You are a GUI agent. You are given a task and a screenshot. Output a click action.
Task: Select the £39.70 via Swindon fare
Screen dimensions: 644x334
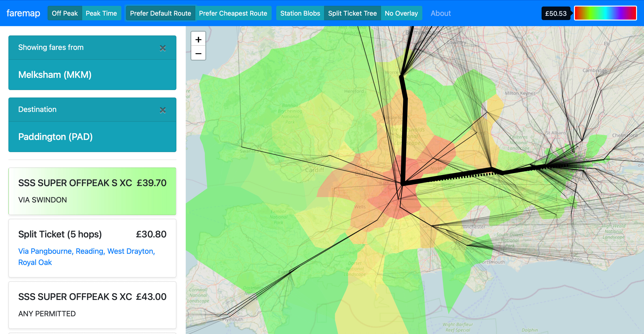point(92,191)
